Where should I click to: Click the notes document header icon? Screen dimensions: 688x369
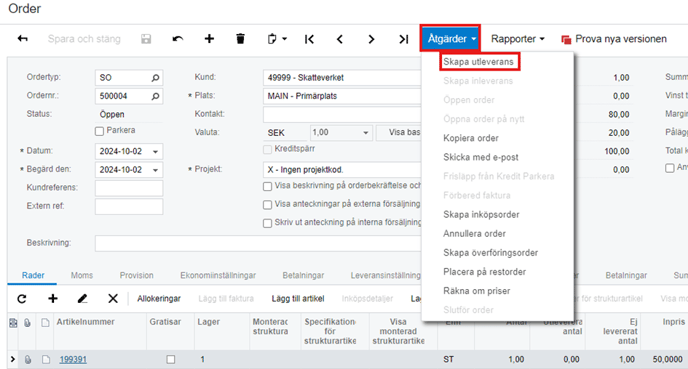pos(45,323)
